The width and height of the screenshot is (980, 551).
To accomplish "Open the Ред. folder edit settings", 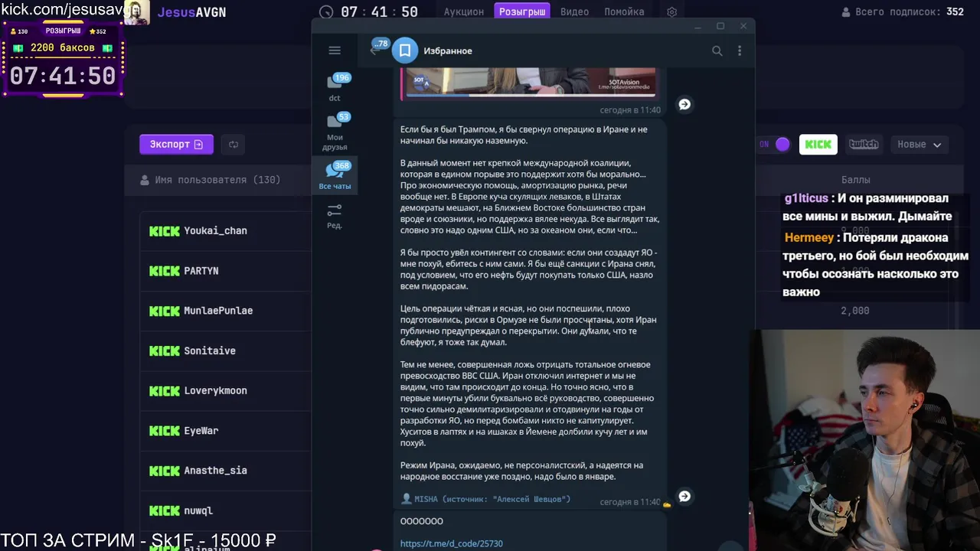I will tap(335, 216).
